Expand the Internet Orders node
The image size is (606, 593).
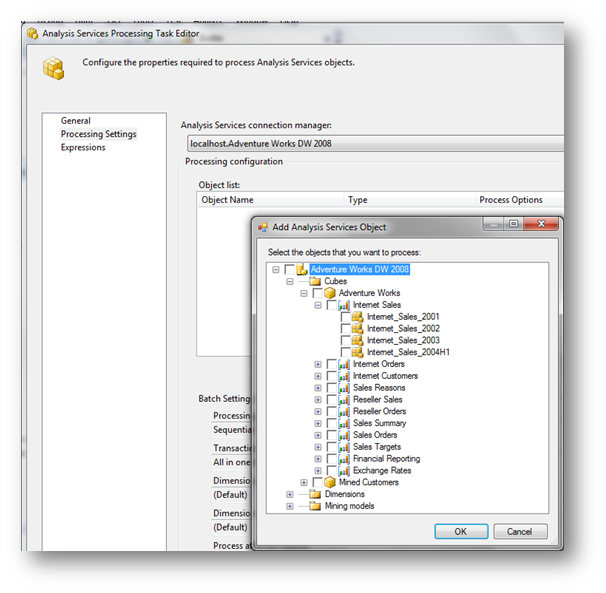[x=318, y=365]
